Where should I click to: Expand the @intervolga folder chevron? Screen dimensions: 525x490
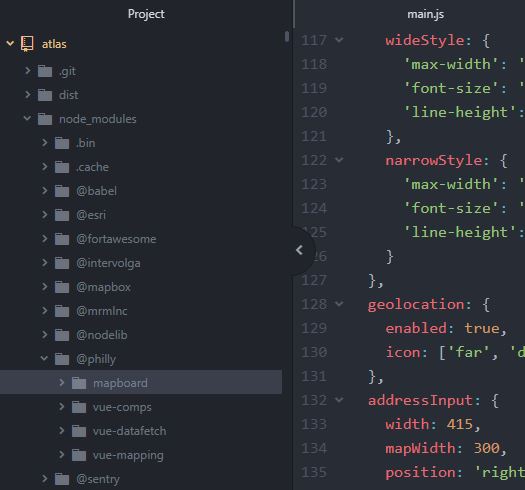tap(45, 263)
